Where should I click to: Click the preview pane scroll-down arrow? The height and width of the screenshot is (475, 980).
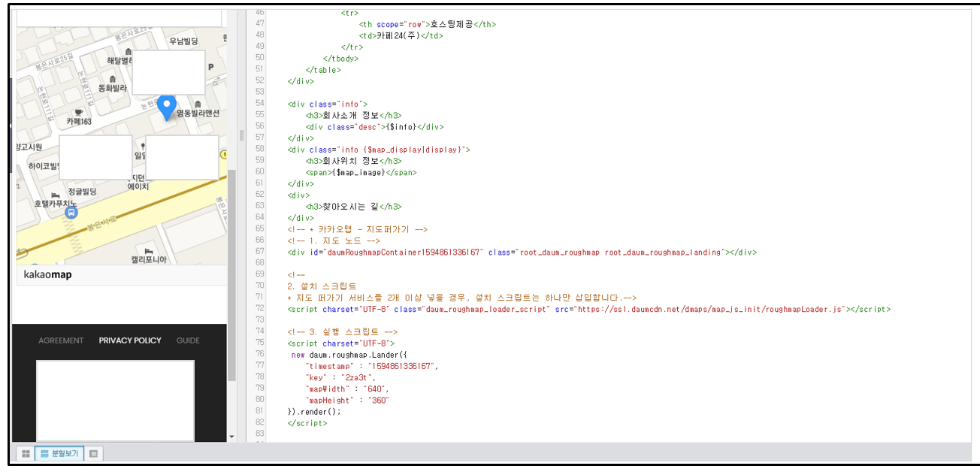click(231, 437)
